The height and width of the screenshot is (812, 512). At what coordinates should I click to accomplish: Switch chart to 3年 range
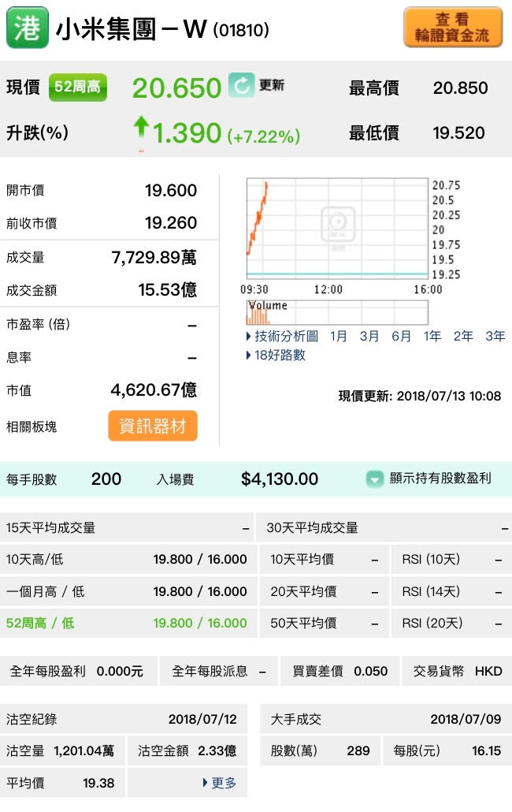[495, 336]
